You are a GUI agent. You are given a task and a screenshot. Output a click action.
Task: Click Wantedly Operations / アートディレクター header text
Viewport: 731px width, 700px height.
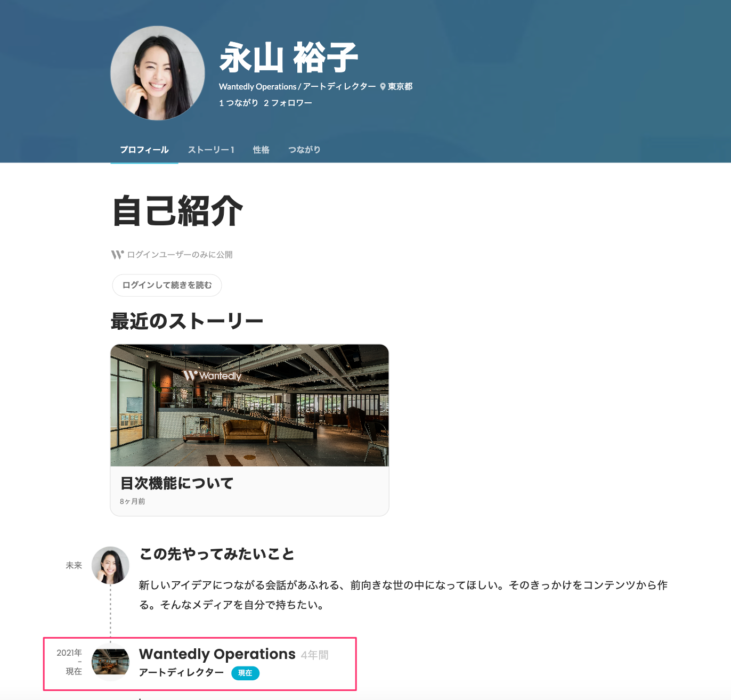[297, 87]
